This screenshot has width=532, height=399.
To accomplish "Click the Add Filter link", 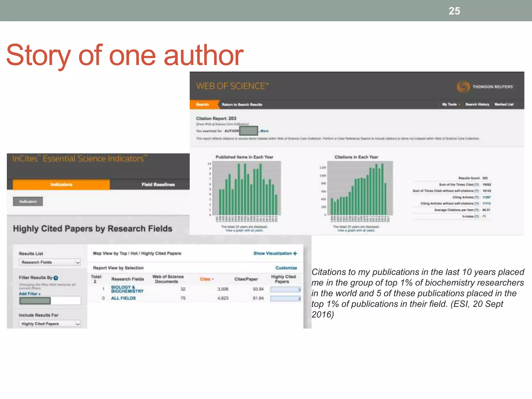I will coord(29,294).
